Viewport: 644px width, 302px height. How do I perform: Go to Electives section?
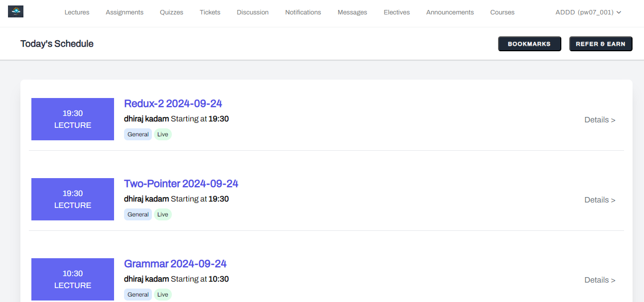point(396,12)
